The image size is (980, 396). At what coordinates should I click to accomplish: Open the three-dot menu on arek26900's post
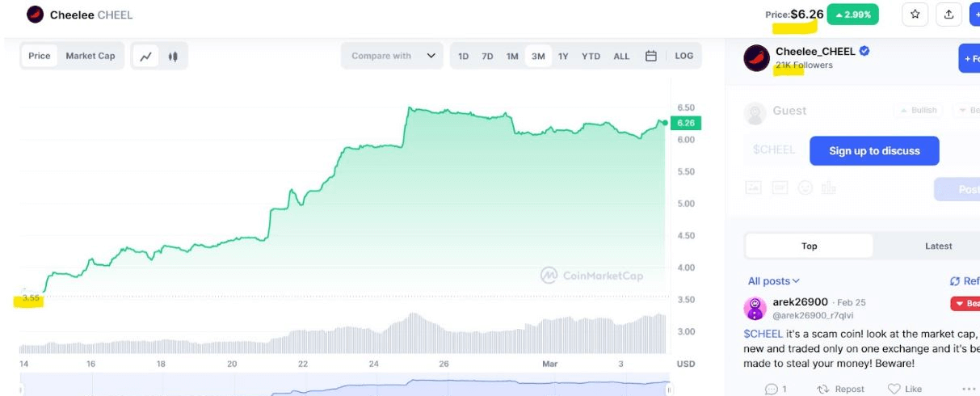(968, 389)
